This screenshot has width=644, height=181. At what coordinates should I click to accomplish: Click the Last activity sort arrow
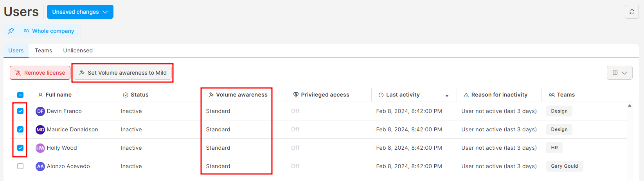coord(447,95)
